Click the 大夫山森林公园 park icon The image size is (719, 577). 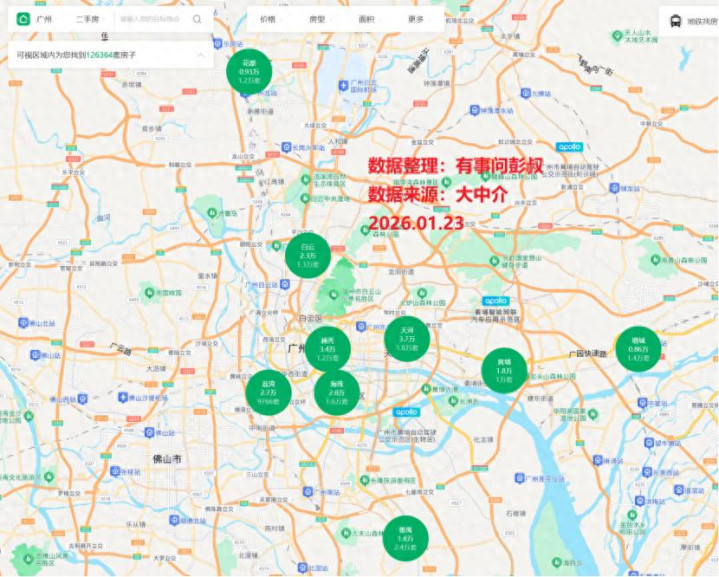click(346, 533)
